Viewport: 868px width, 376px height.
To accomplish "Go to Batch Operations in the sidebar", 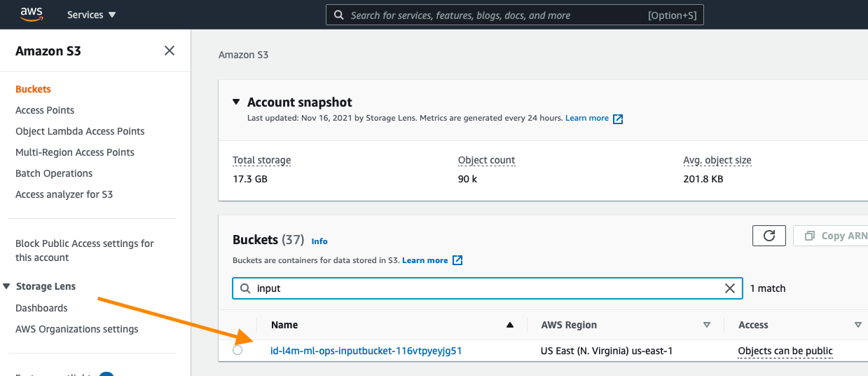I will click(54, 173).
